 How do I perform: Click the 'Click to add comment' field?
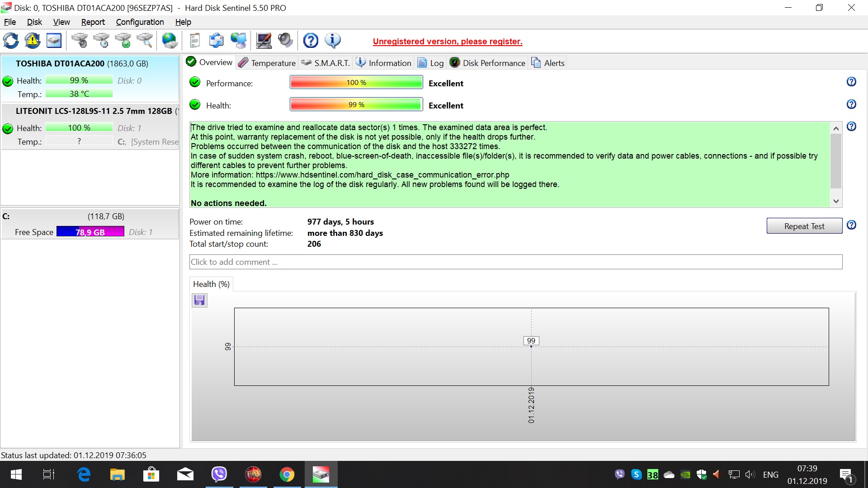point(515,262)
